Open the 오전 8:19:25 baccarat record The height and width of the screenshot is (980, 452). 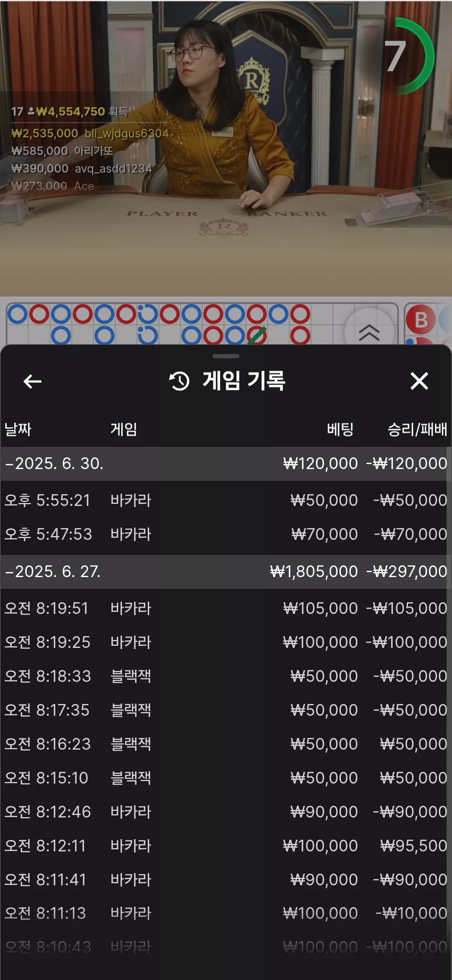pos(226,642)
